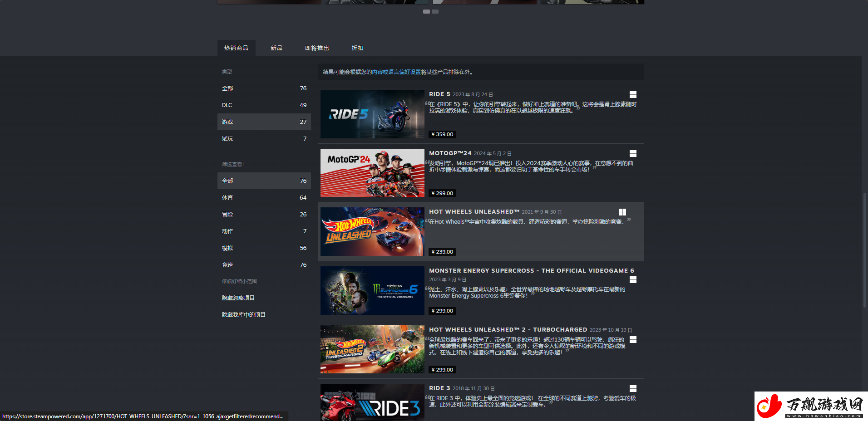Viewport: 868px width, 421px height.
Task: Filter by 动作 genre
Action: coord(264,231)
